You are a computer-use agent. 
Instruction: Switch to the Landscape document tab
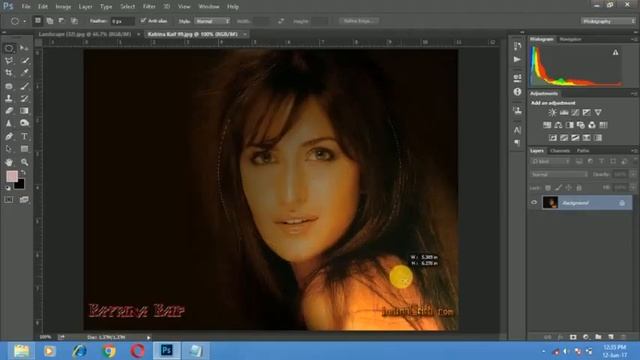[x=85, y=34]
